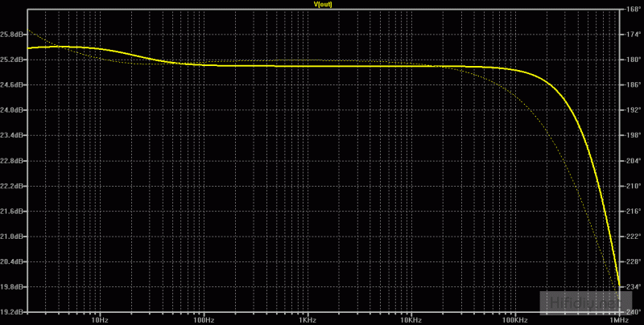
Task: Click the 21.6dB magnitude axis label
Action: 12,212
